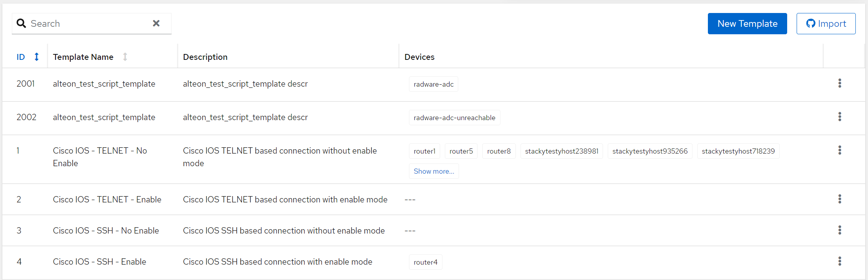This screenshot has width=868, height=280.
Task: Click Cisco IOS - SSH - No Enable name
Action: pyautogui.click(x=106, y=231)
